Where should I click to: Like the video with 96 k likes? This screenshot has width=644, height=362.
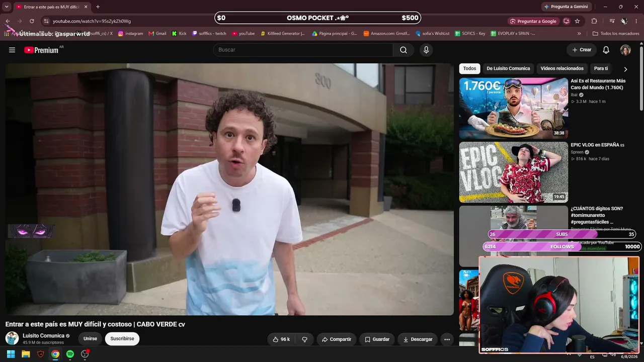(x=281, y=339)
